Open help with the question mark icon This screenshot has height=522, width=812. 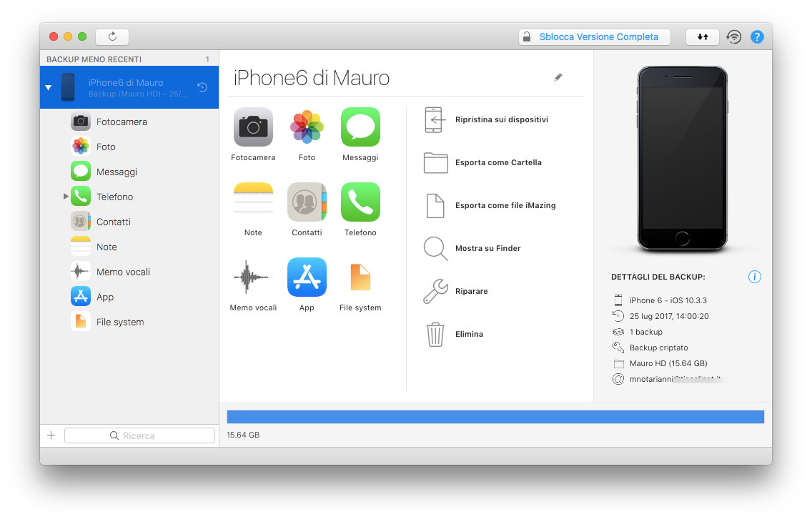(x=756, y=36)
